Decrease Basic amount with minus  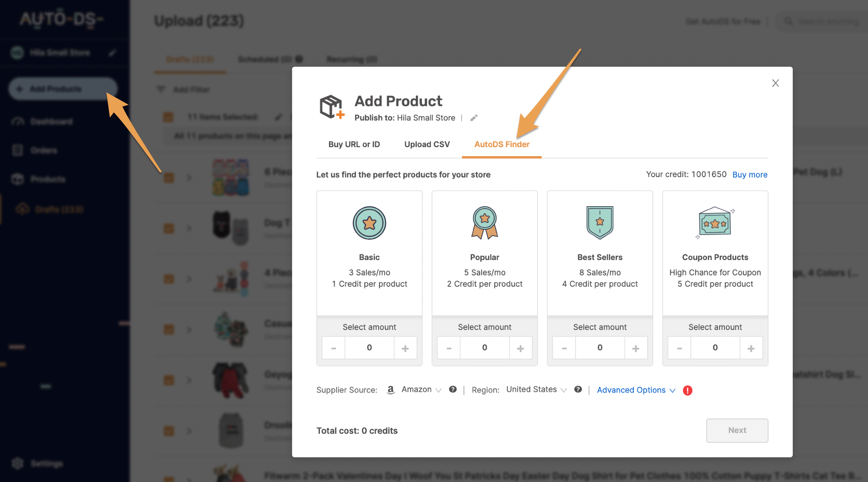pos(334,348)
